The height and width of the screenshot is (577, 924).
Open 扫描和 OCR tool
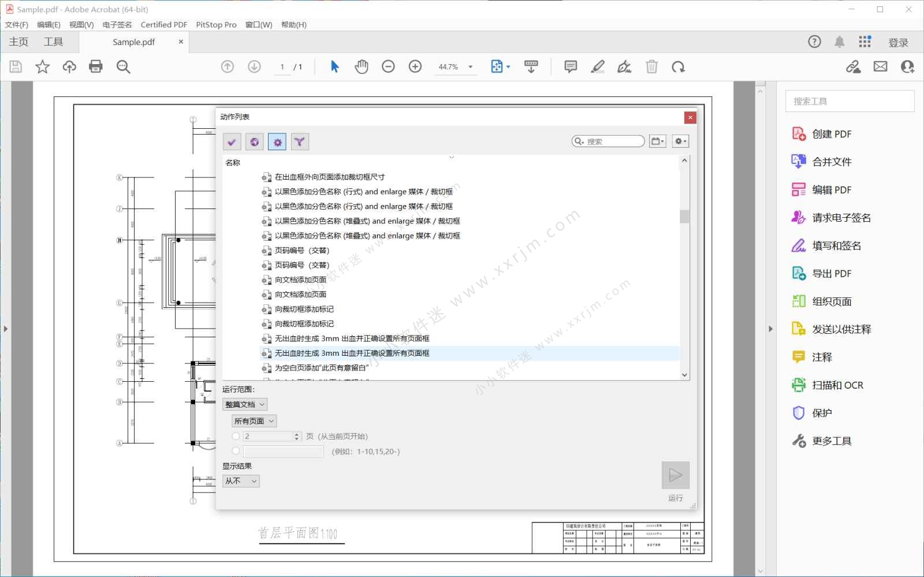coord(827,385)
